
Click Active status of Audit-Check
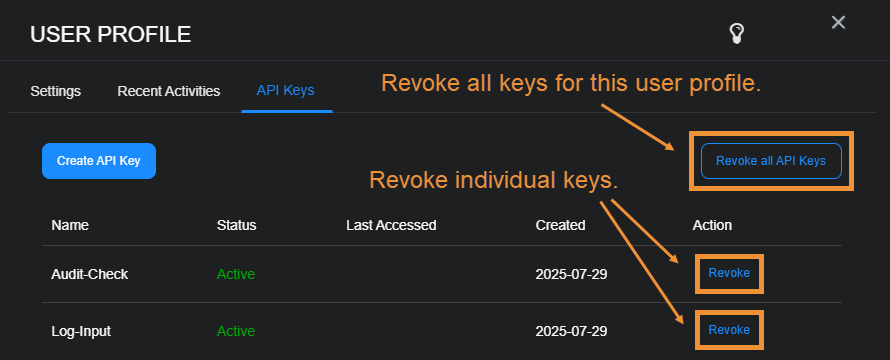tap(236, 274)
